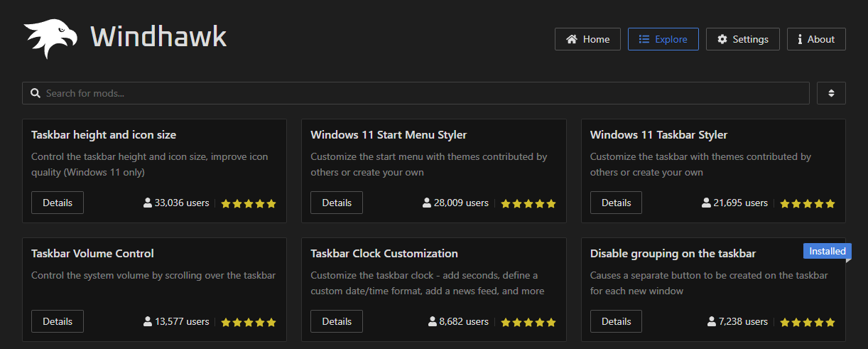Click description 'Customize the start menu with themes'

(x=428, y=164)
